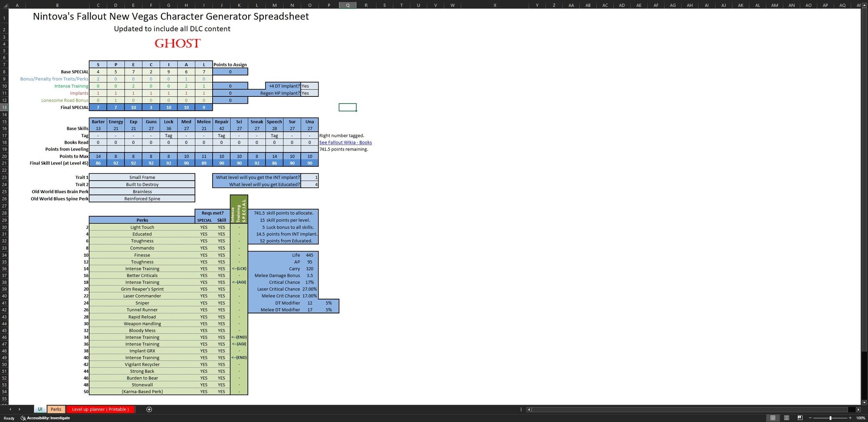
Task: Click the Intense Training S.P.E.C.I.A.L. header
Action: (239, 209)
